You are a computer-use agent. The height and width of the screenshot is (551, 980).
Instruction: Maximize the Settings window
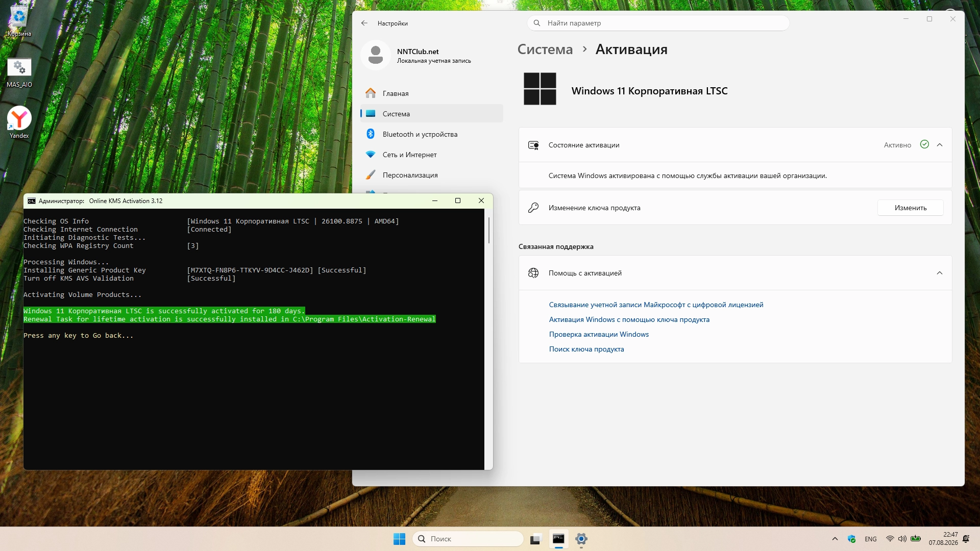point(929,19)
